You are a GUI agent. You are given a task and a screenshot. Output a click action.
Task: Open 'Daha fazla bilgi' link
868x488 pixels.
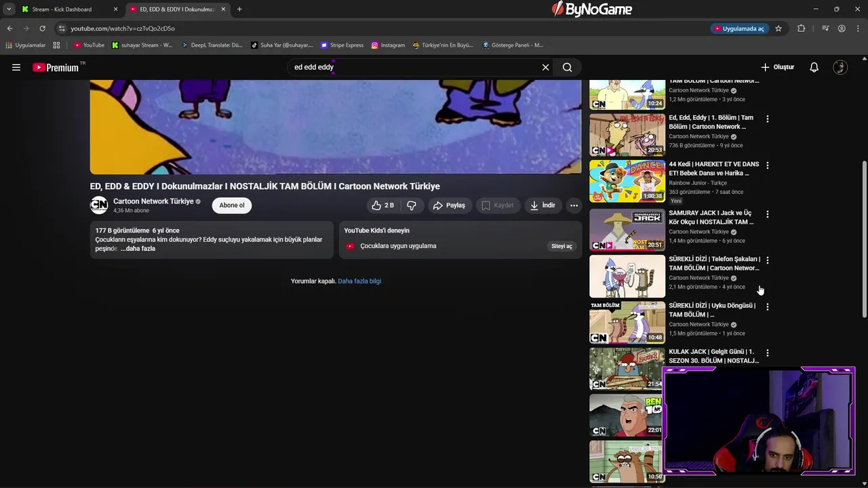coord(359,281)
